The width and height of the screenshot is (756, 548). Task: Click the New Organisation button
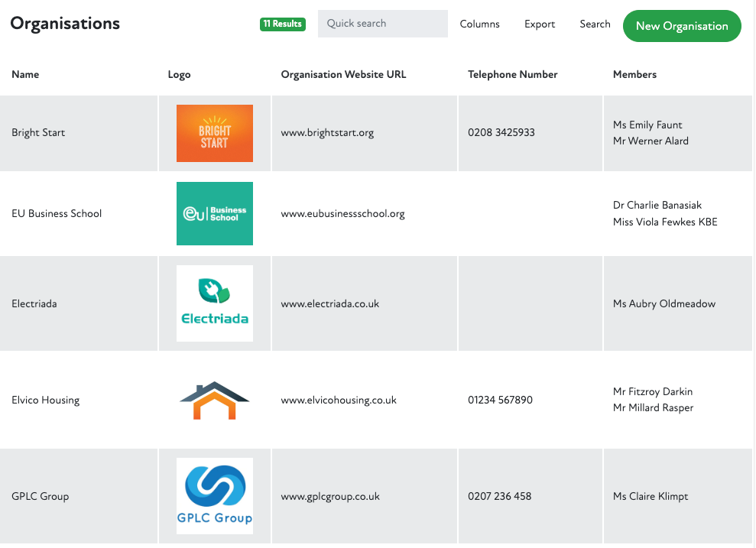tap(682, 26)
